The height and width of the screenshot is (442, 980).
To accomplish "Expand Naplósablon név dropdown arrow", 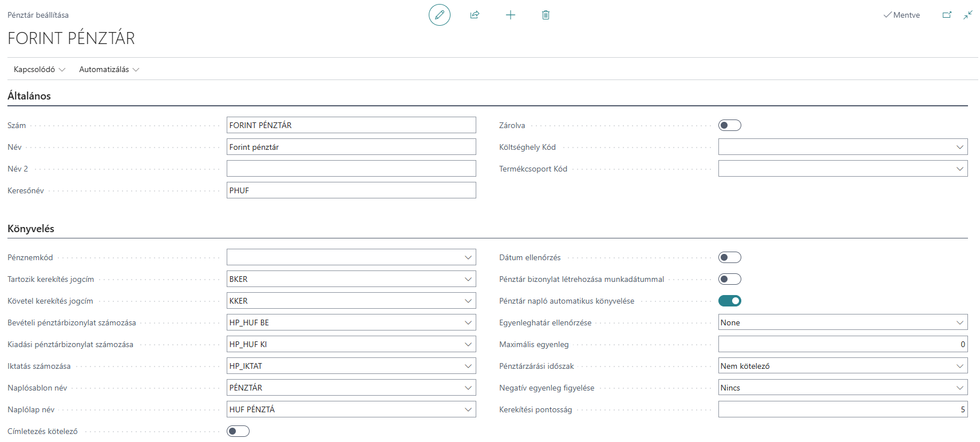I will 468,388.
